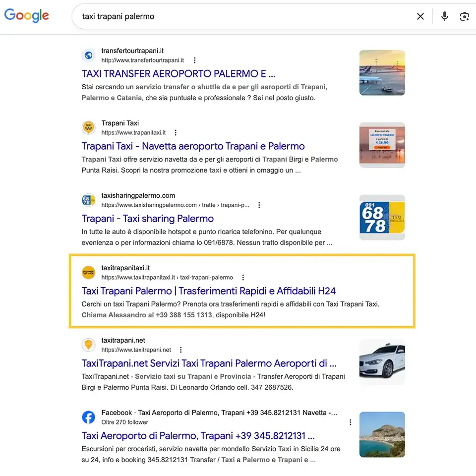Click the Facebook logo icon
Screen dimensions: 476x476
[88, 417]
